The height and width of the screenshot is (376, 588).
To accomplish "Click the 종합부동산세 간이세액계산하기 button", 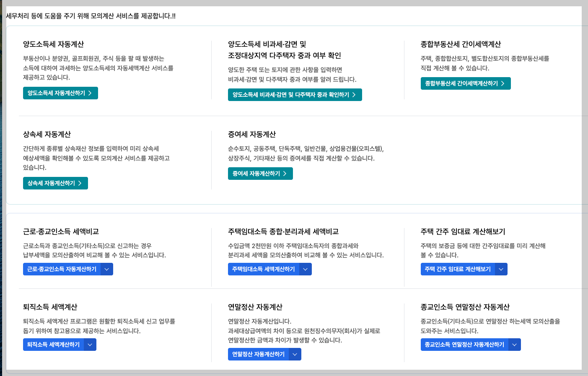I will [466, 83].
